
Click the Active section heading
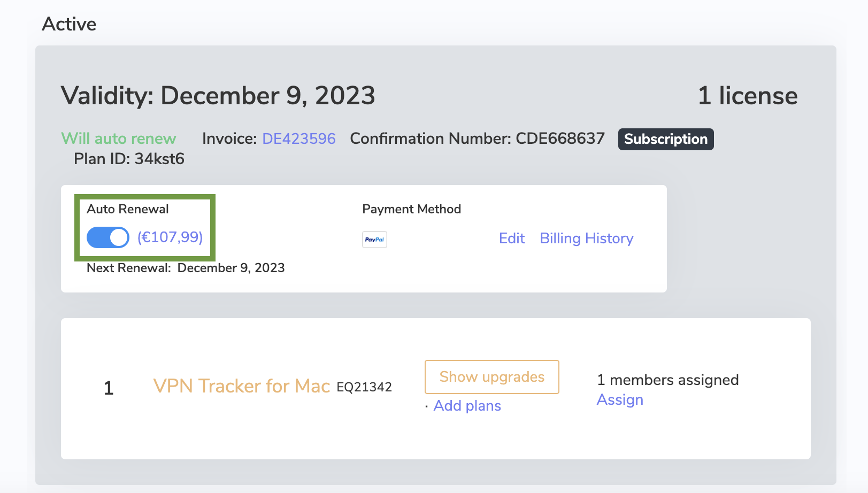click(70, 24)
